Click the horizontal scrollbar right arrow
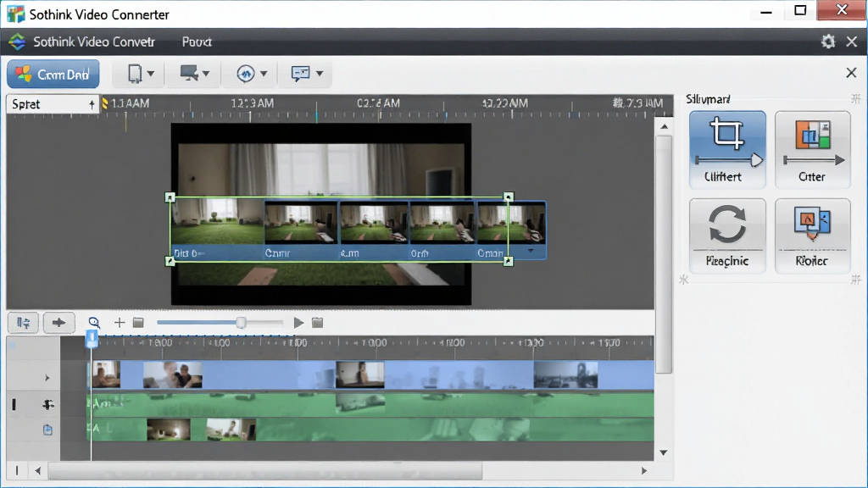 (x=644, y=471)
